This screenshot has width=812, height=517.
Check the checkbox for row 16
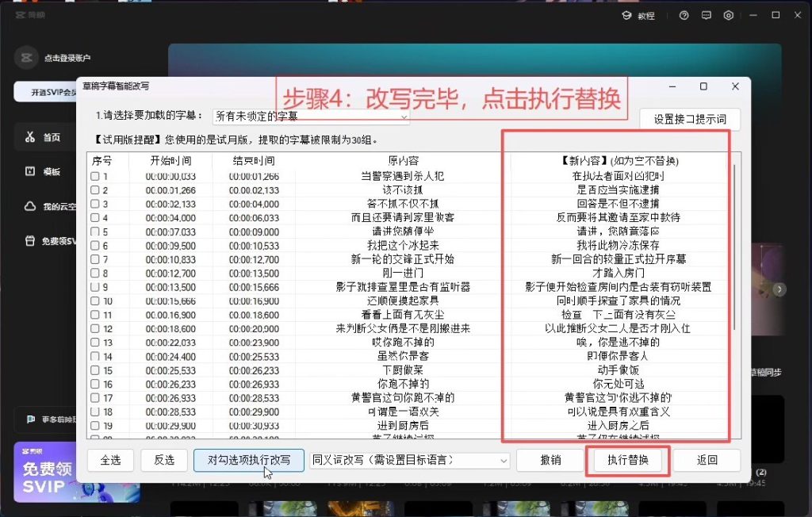click(x=95, y=385)
